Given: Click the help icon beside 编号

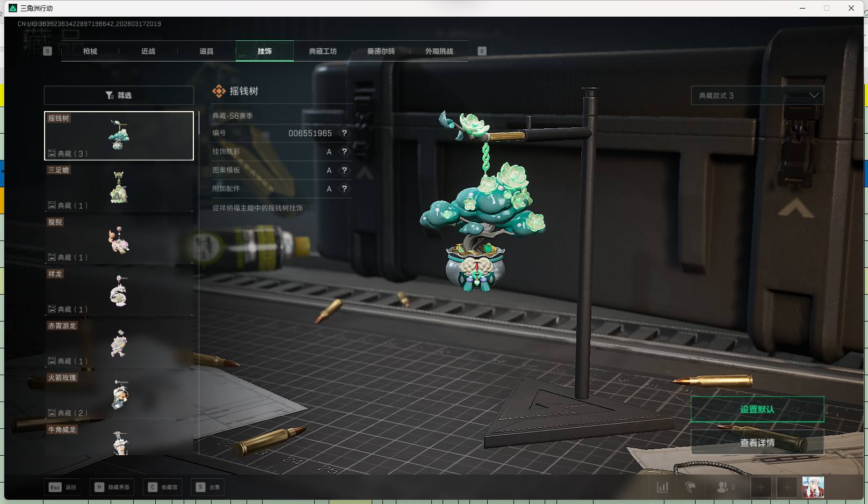Looking at the screenshot, I should pyautogui.click(x=344, y=133).
